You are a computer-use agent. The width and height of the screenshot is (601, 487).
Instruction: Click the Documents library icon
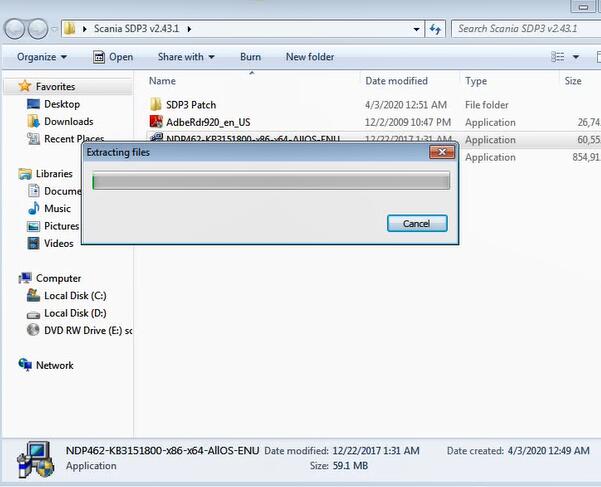(x=34, y=191)
